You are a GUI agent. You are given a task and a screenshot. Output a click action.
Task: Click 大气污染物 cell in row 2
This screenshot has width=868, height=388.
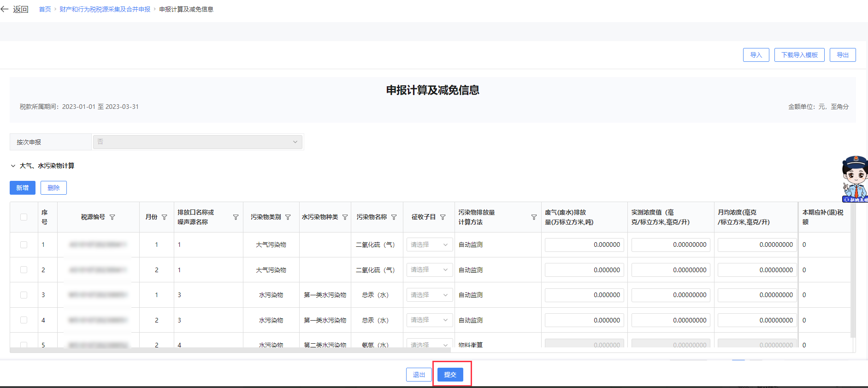pyautogui.click(x=271, y=270)
